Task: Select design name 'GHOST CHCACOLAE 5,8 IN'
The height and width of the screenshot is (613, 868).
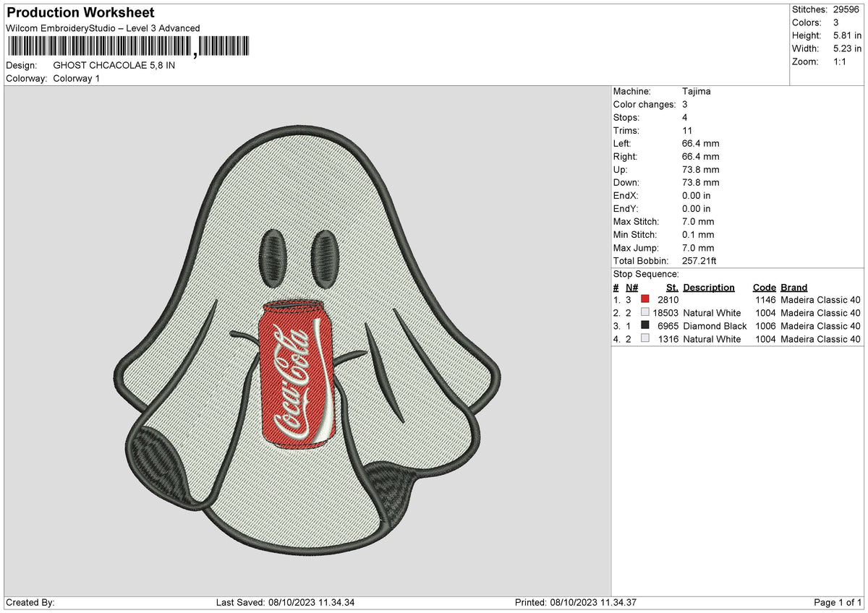Action: 114,65
